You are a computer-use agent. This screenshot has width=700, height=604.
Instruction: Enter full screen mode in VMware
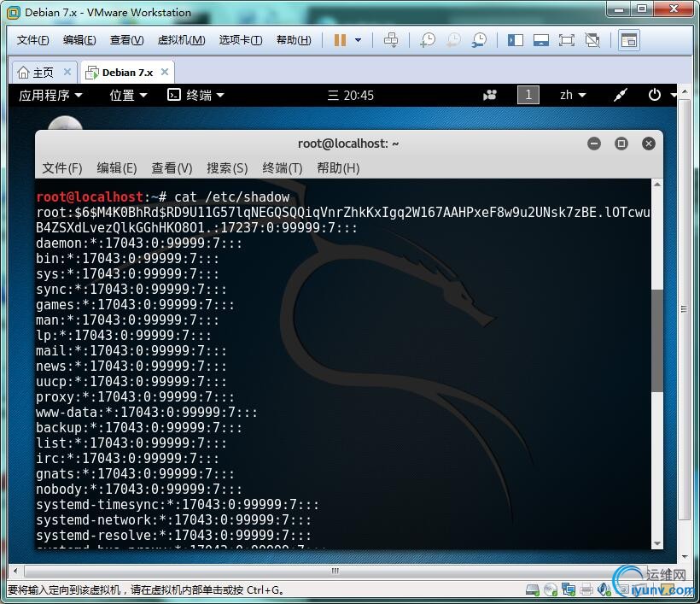click(567, 40)
